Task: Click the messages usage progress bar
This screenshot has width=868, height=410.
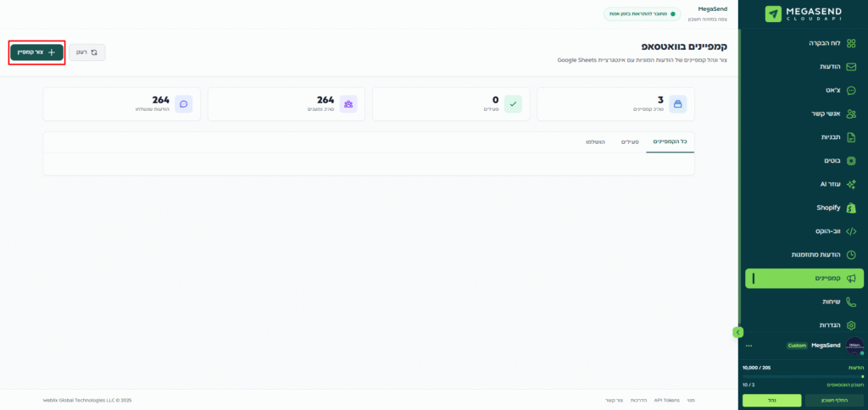Action: click(802, 376)
